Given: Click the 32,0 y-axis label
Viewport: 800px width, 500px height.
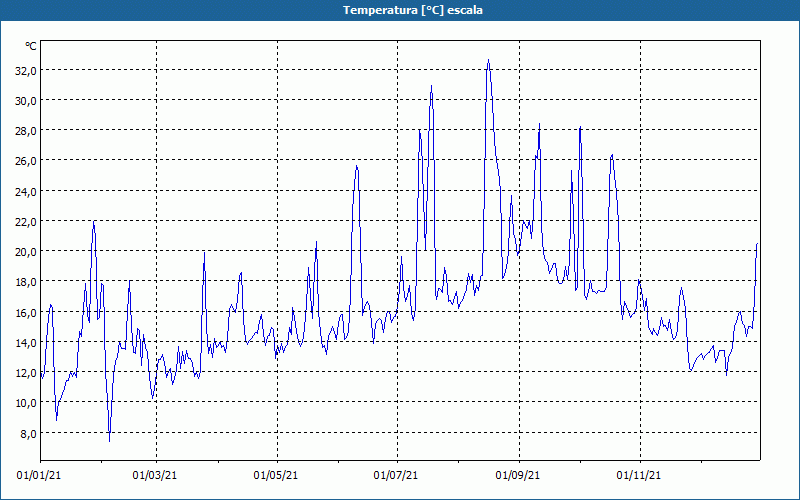Looking at the screenshot, I should tap(26, 71).
